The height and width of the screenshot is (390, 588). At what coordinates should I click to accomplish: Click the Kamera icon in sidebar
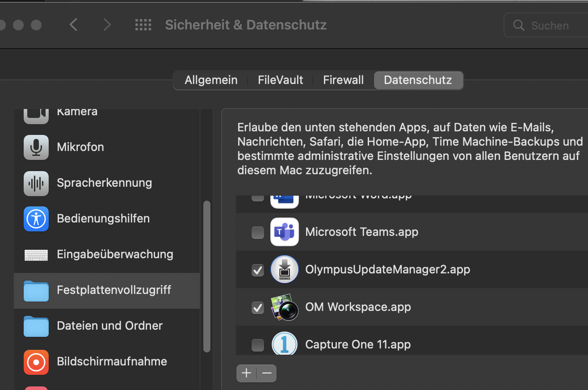pyautogui.click(x=36, y=116)
